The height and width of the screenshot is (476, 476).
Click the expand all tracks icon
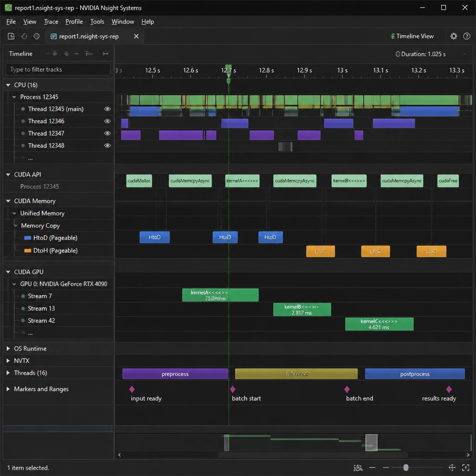tap(55, 53)
